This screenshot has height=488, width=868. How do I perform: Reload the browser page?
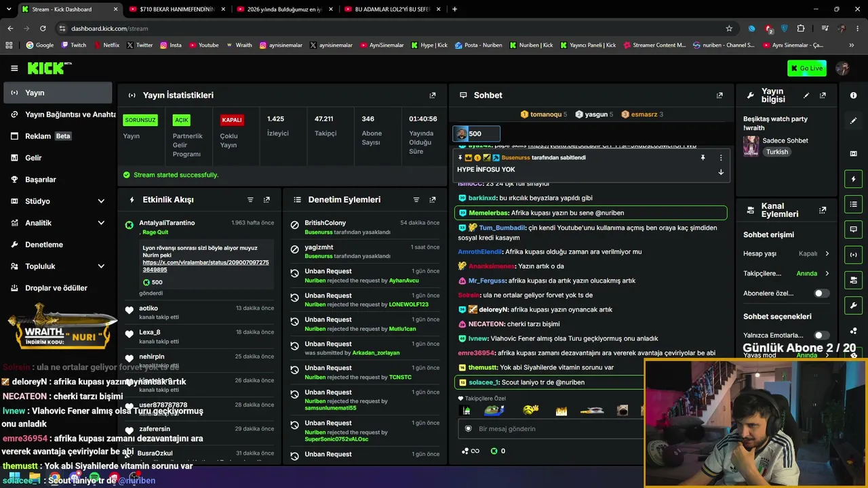coord(43,28)
